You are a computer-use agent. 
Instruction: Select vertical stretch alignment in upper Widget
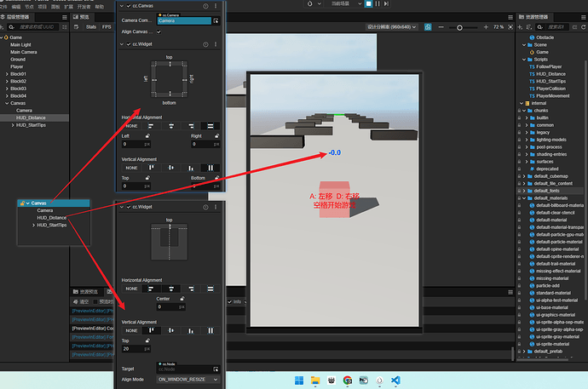(x=210, y=168)
